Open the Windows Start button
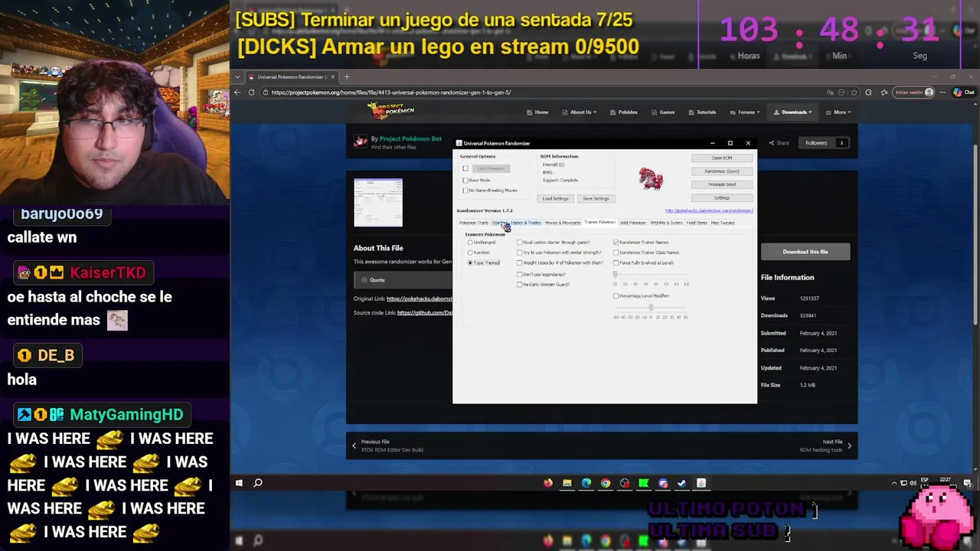Image resolution: width=980 pixels, height=551 pixels. pos(239,483)
